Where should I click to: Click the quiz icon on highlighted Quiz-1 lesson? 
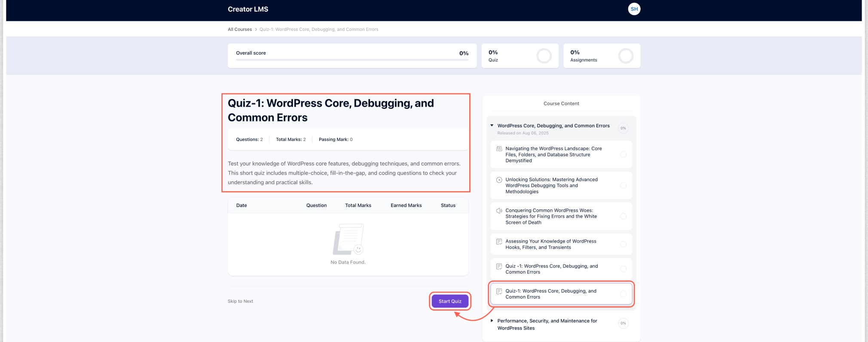pyautogui.click(x=499, y=291)
